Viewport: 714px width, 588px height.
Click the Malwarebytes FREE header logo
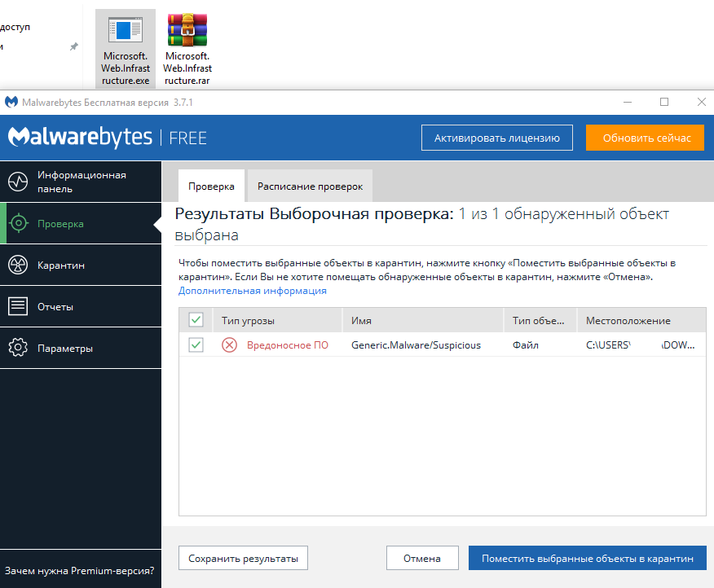(x=108, y=137)
